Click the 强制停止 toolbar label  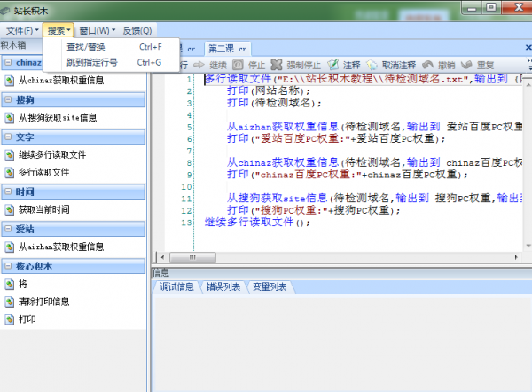coord(303,65)
